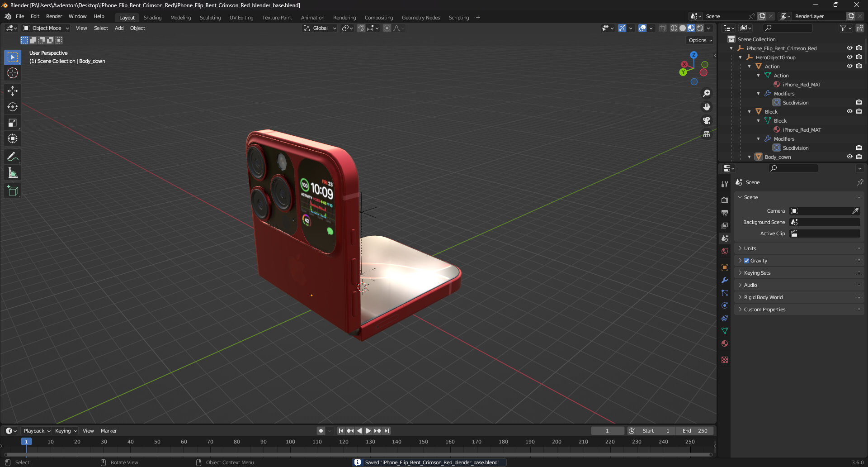Screen dimensions: 868x467
Task: Expand the Audio panel
Action: tap(798, 285)
